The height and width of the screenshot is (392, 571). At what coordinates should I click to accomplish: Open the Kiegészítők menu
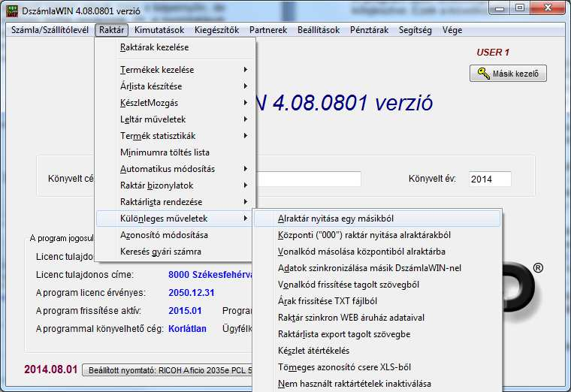[x=216, y=30]
